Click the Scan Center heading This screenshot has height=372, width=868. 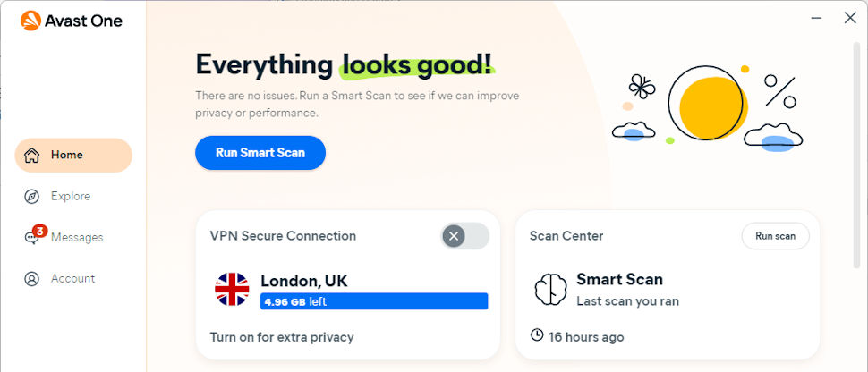click(566, 236)
